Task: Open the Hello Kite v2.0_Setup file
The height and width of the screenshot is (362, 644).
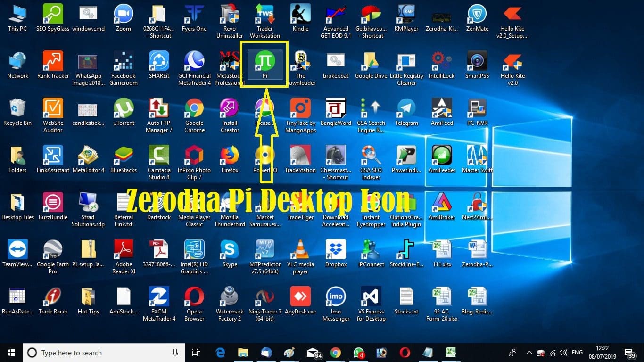Action: 512,21
